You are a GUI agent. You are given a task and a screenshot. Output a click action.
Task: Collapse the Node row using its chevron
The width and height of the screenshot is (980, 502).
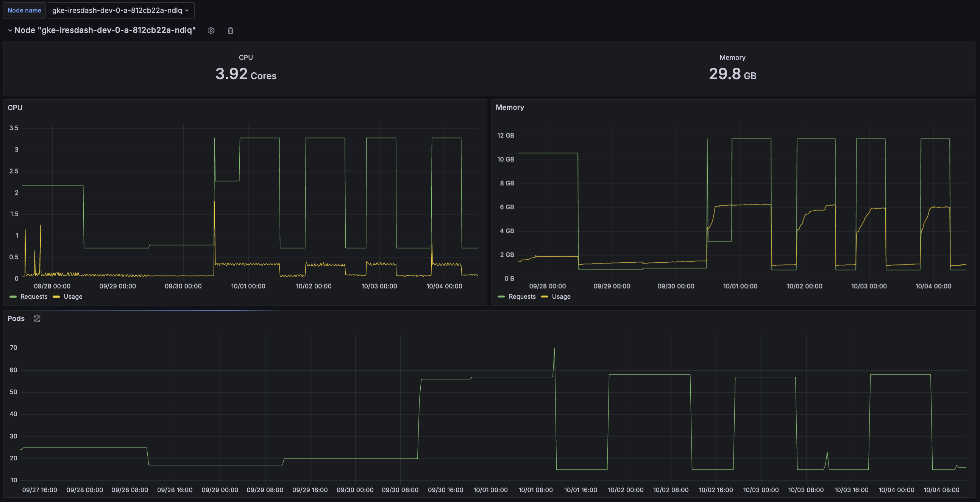point(9,30)
